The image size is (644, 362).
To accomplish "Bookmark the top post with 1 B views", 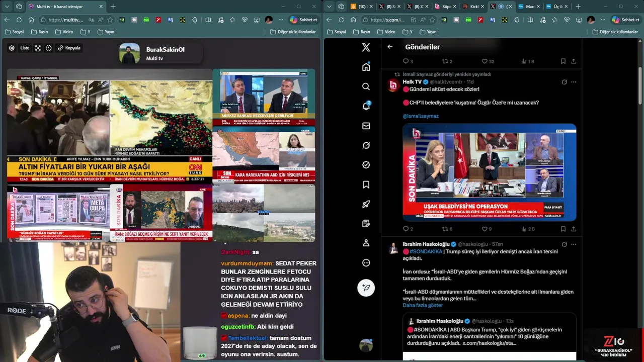I will click(x=563, y=61).
